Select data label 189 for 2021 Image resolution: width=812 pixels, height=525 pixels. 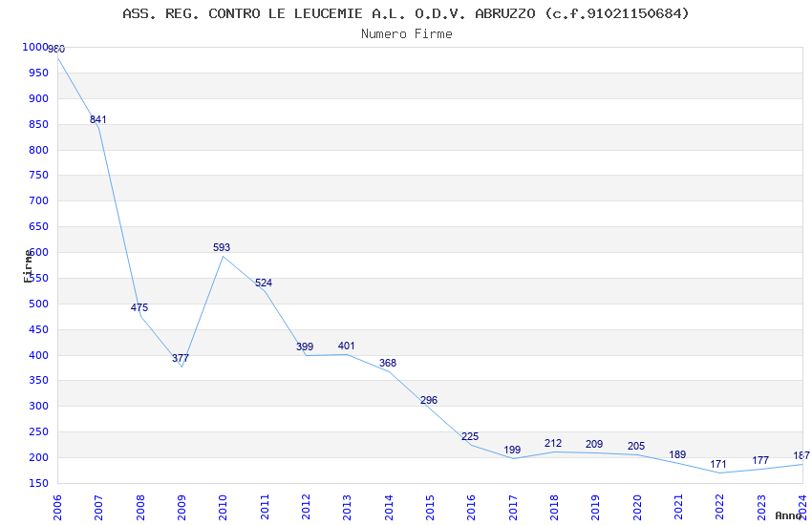tap(677, 454)
